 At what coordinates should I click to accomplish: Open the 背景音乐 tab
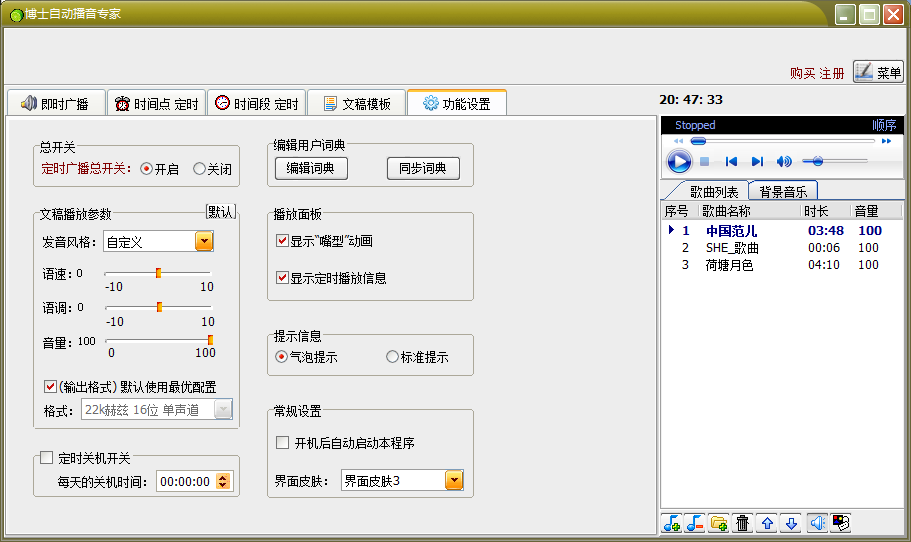pos(783,192)
